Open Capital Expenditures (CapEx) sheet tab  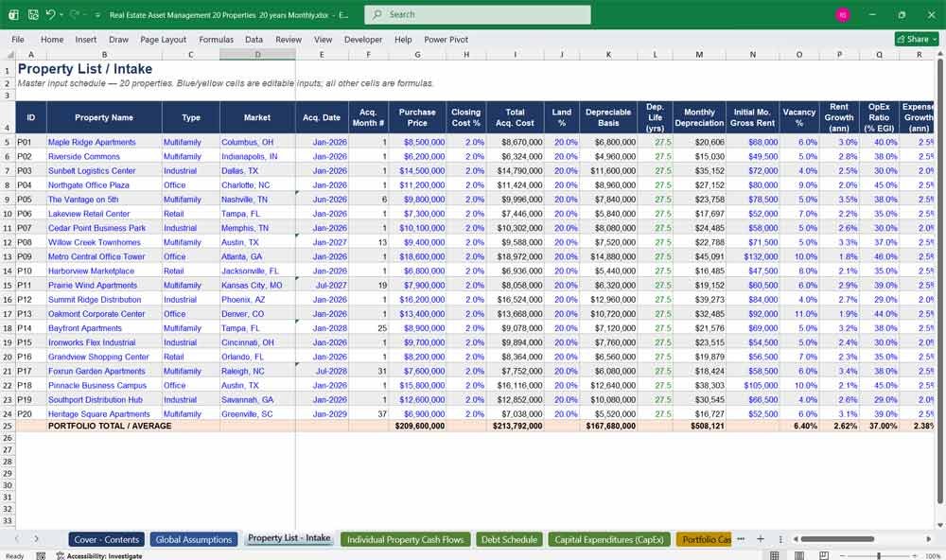(x=608, y=539)
